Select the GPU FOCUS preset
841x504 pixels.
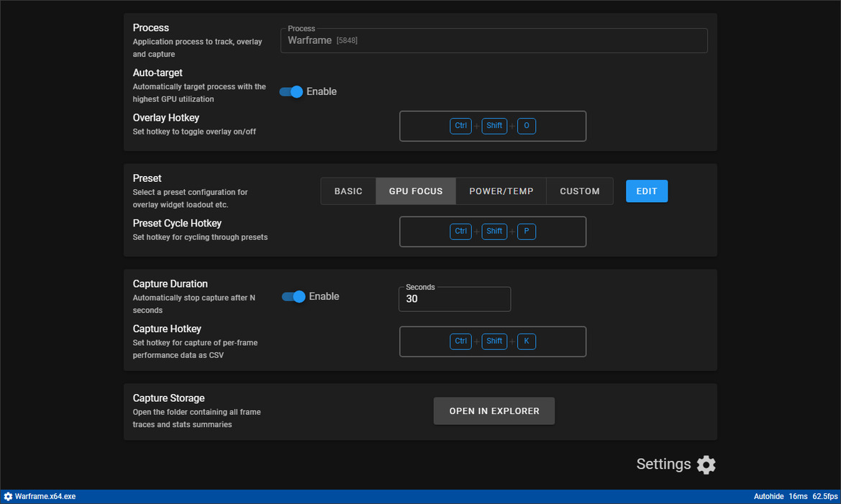[416, 191]
